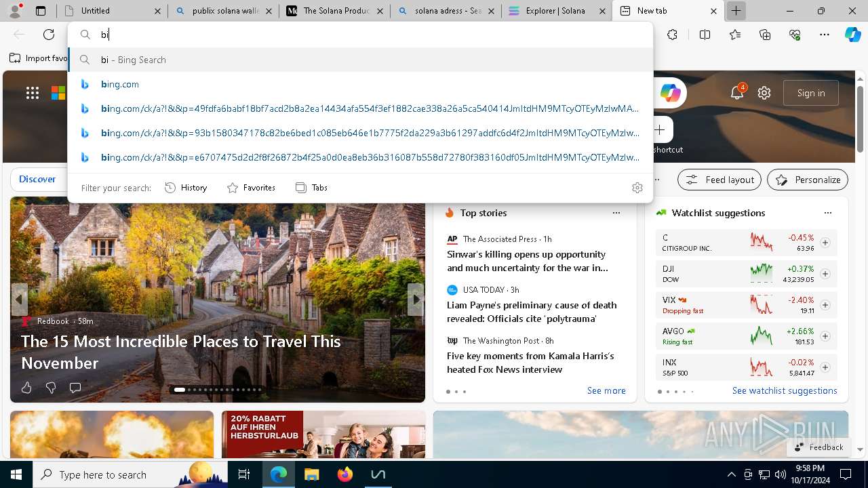Open comments on travel story
This screenshot has height=488, width=868.
(x=75, y=388)
